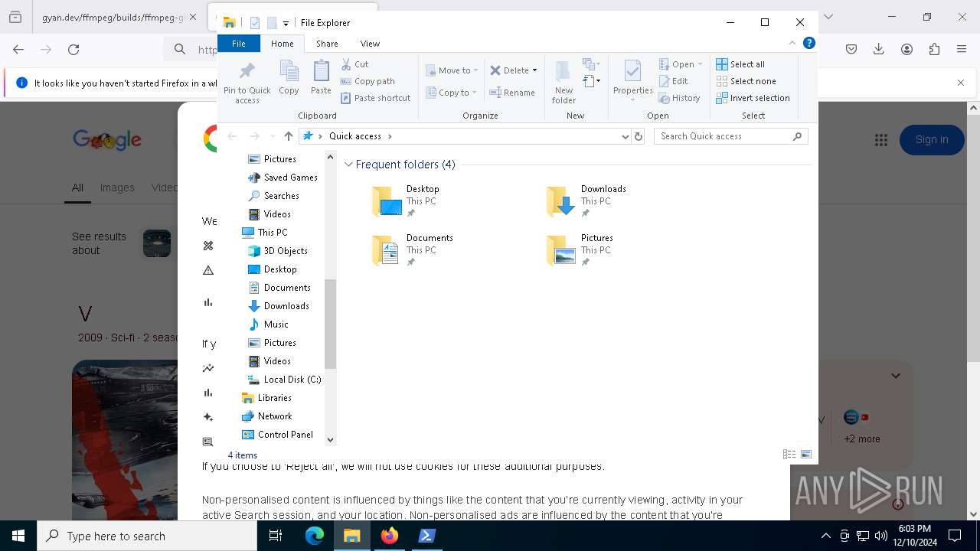Click the Properties ribbon icon
The height and width of the screenshot is (551, 980).
click(x=632, y=82)
